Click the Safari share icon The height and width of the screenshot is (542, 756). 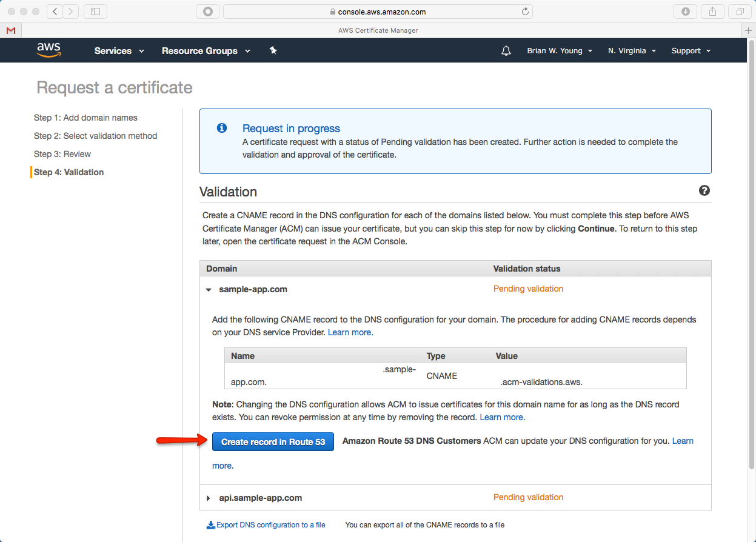click(712, 12)
